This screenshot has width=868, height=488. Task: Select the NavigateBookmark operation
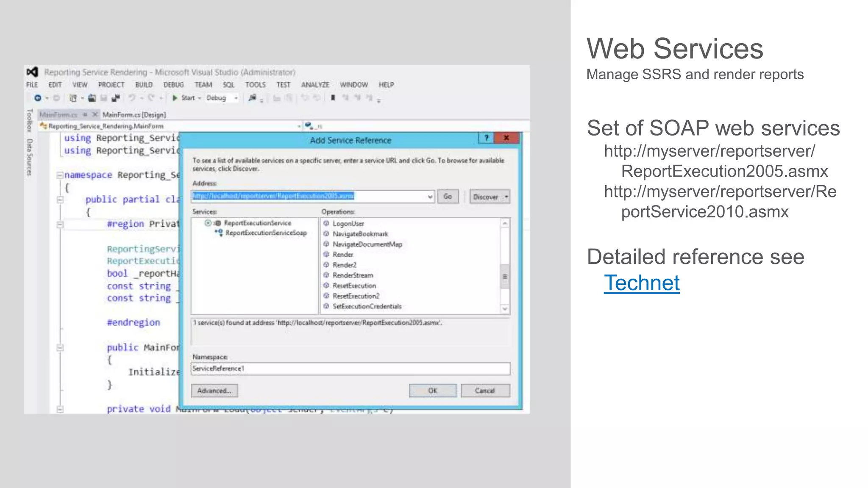point(360,234)
